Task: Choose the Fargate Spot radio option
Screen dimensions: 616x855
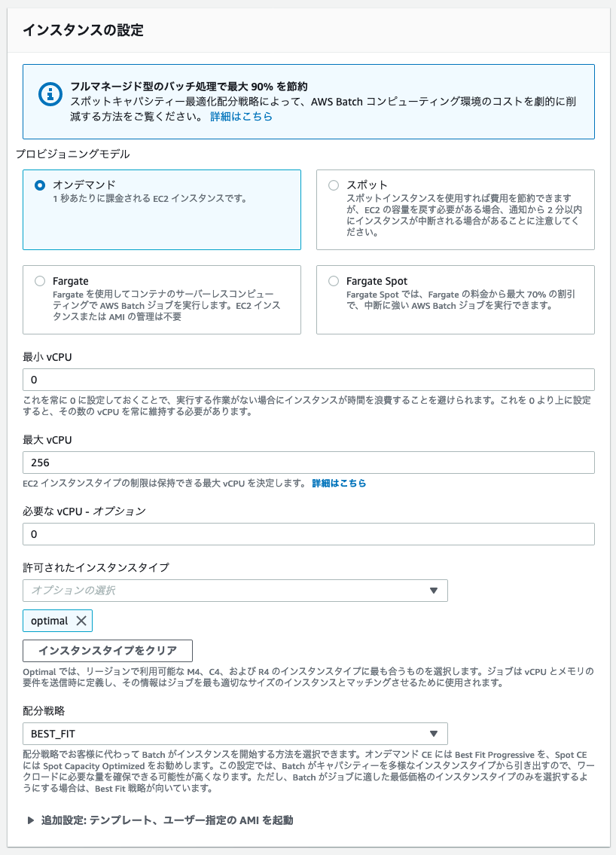Action: coord(334,281)
